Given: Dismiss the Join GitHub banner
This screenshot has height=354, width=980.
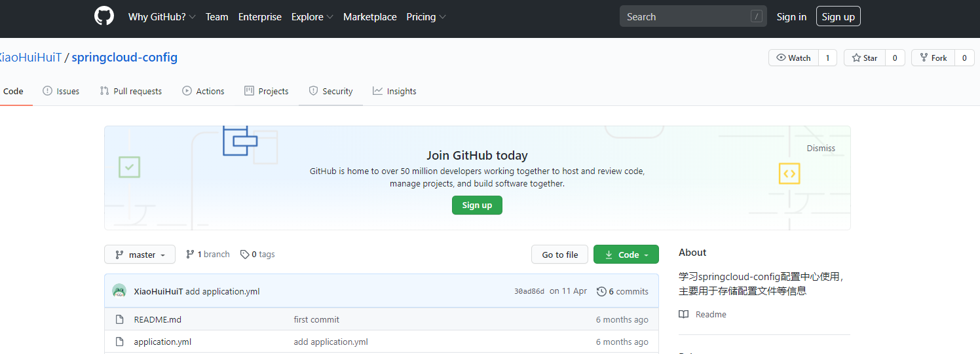Looking at the screenshot, I should (821, 149).
